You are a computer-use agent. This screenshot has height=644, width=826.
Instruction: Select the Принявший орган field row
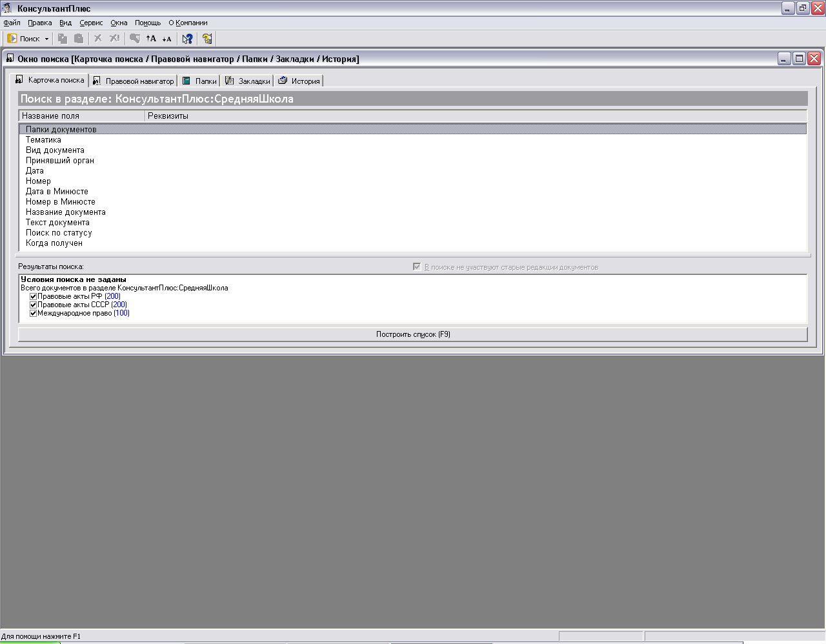tap(413, 160)
